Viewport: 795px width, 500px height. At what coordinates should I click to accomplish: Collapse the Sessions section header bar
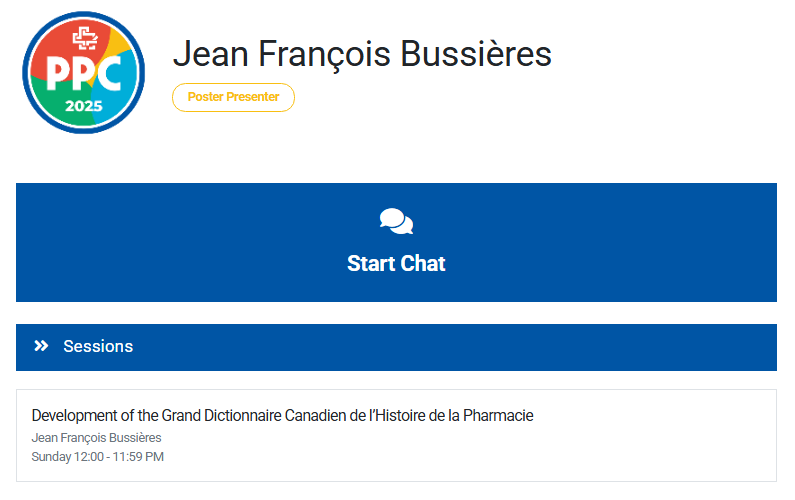pyautogui.click(x=396, y=346)
